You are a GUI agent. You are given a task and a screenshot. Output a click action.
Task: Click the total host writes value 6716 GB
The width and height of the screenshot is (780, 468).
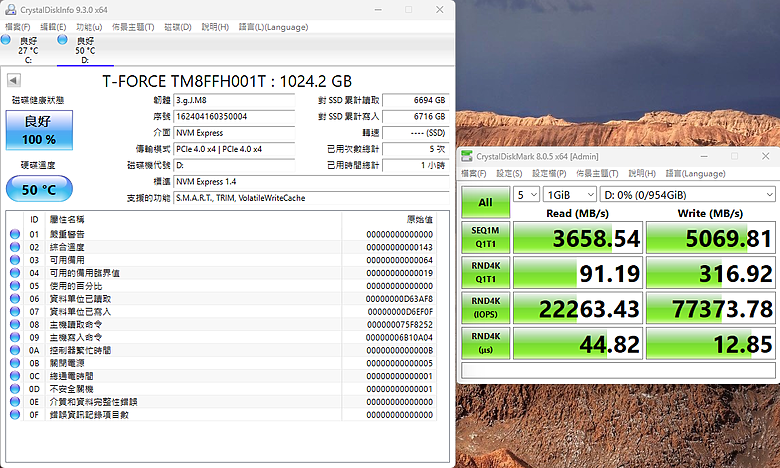pos(415,116)
